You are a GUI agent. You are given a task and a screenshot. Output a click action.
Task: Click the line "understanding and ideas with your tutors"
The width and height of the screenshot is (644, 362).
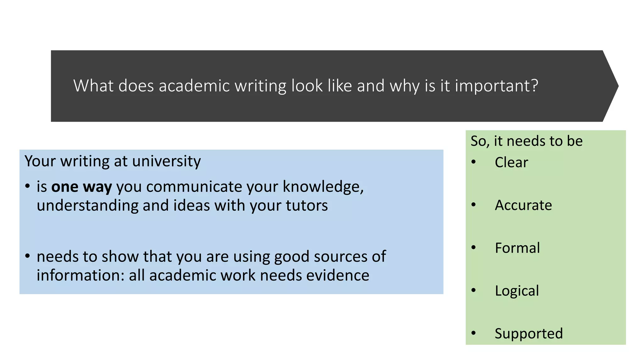182,206
